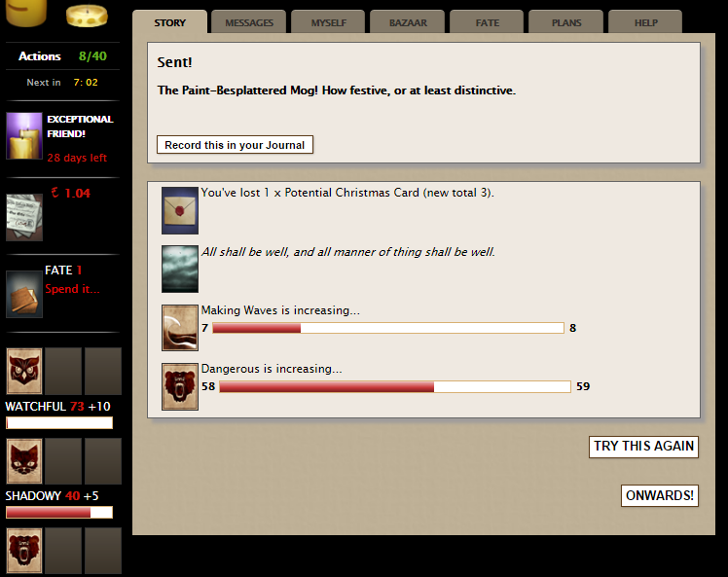Click the empty slot beside Watchful owl

click(63, 371)
